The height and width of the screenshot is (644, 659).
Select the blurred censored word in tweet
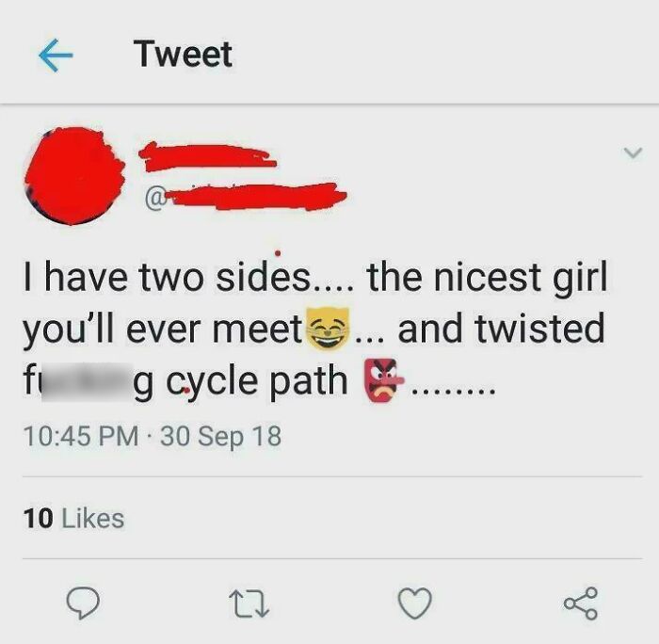point(87,381)
